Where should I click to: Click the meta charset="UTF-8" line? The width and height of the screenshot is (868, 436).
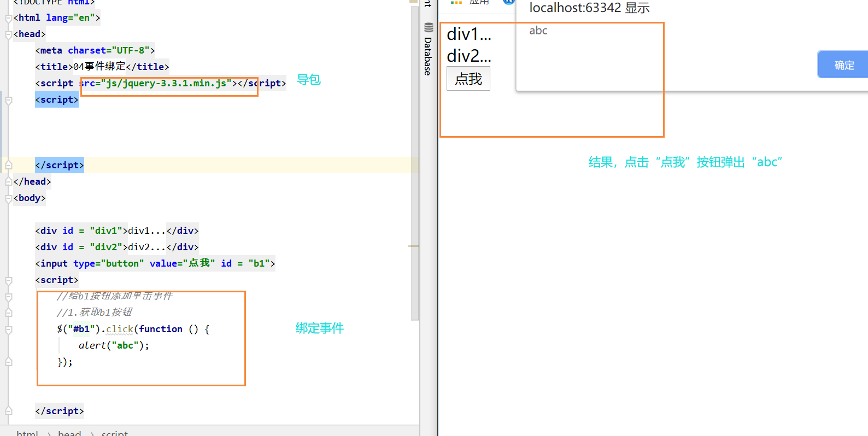click(95, 50)
